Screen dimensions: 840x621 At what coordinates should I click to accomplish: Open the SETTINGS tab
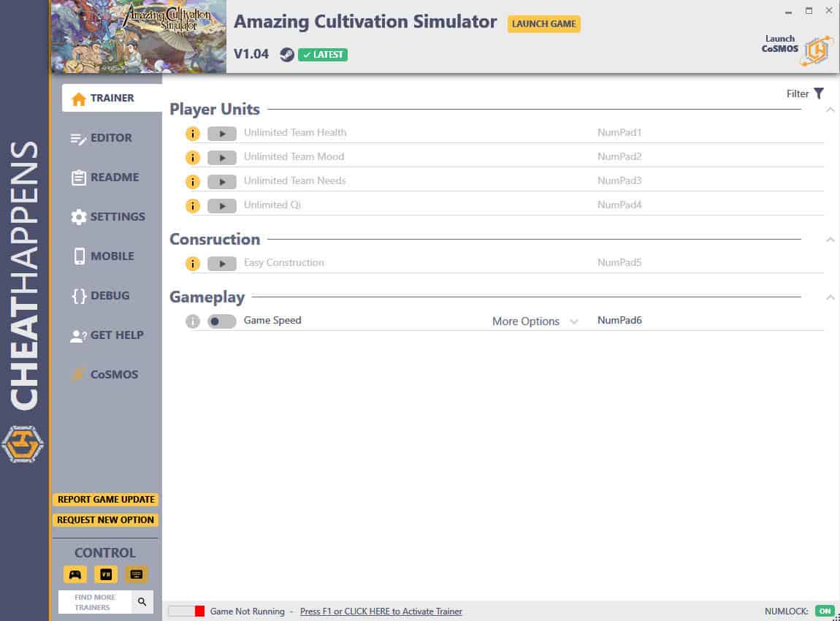pos(107,217)
